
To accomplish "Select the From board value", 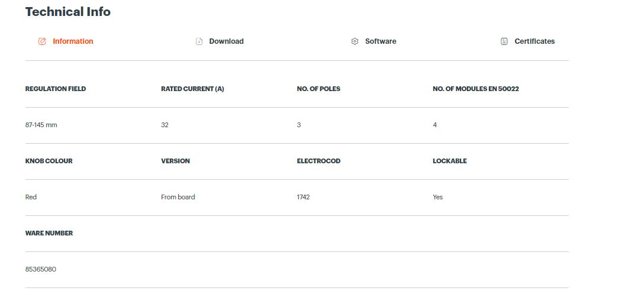I will (x=178, y=197).
